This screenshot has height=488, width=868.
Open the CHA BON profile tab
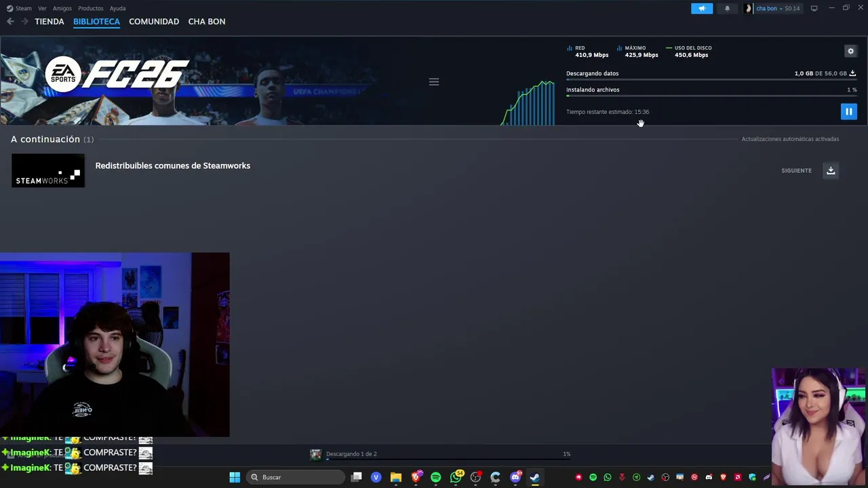[x=207, y=22]
